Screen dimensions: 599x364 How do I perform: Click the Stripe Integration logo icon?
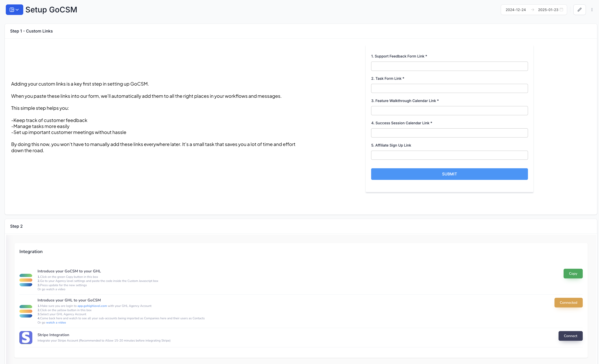click(26, 337)
